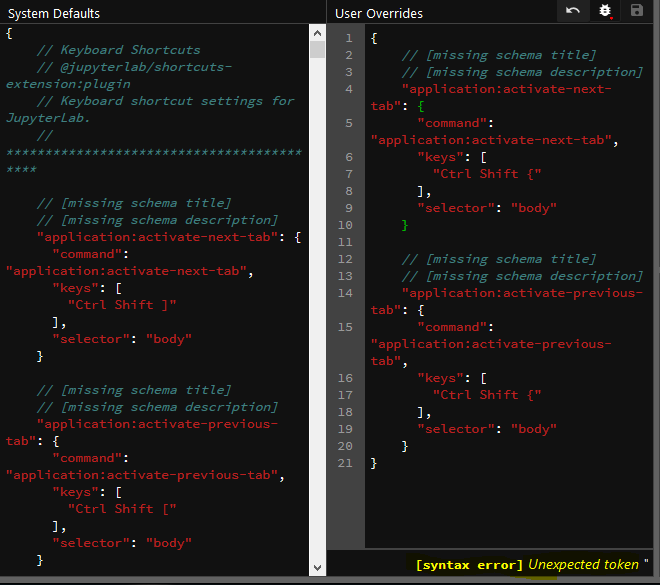Click "Ctrl Shift ]" in System Defaults
The height and width of the screenshot is (585, 660).
click(122, 305)
